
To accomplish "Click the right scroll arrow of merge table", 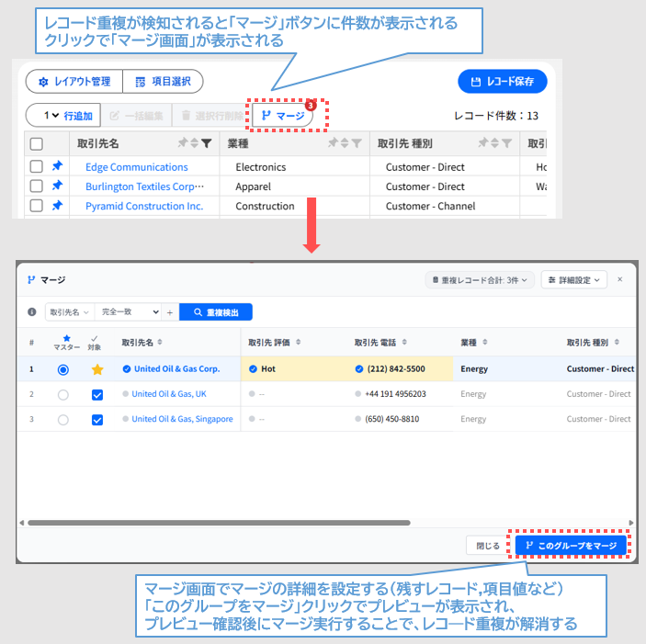I will click(630, 523).
